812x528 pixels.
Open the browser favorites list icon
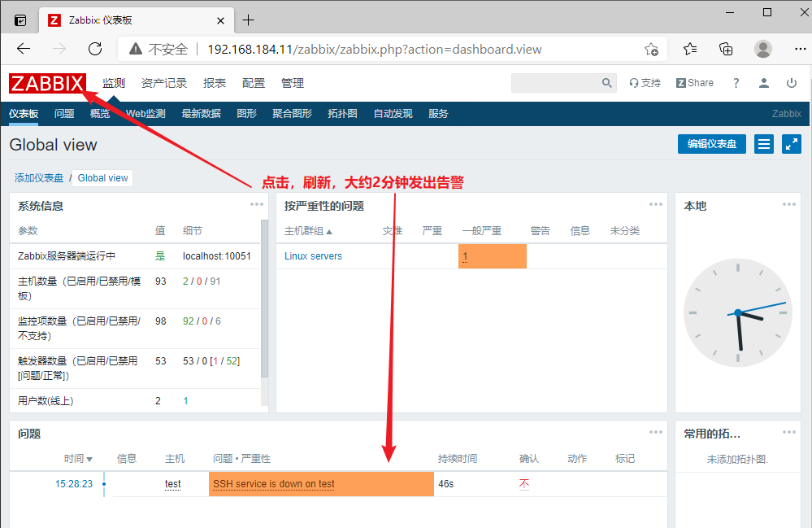point(690,50)
